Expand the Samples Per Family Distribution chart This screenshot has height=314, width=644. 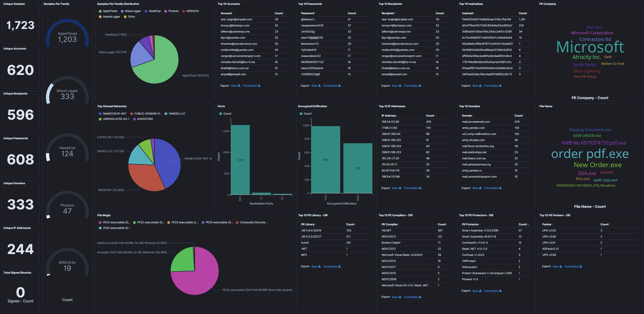pos(118,4)
